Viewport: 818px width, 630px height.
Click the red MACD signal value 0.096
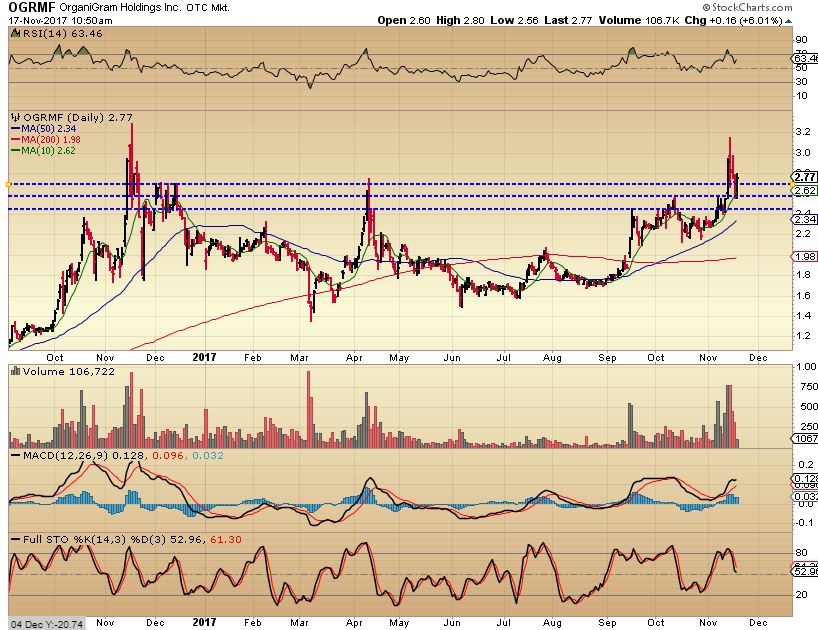click(x=167, y=455)
